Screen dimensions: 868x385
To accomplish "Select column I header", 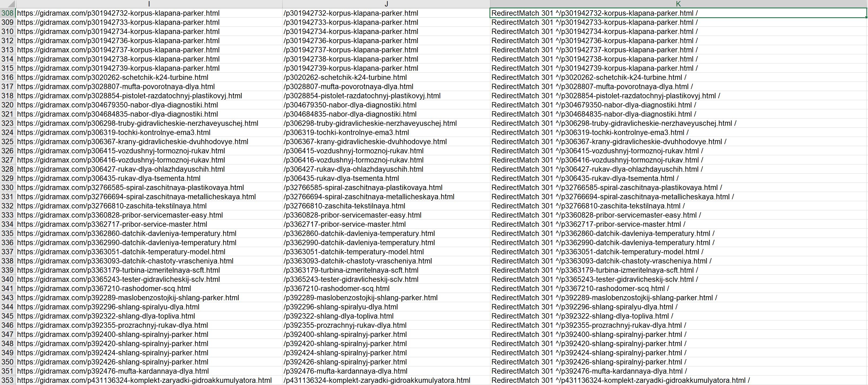I will pos(149,4).
